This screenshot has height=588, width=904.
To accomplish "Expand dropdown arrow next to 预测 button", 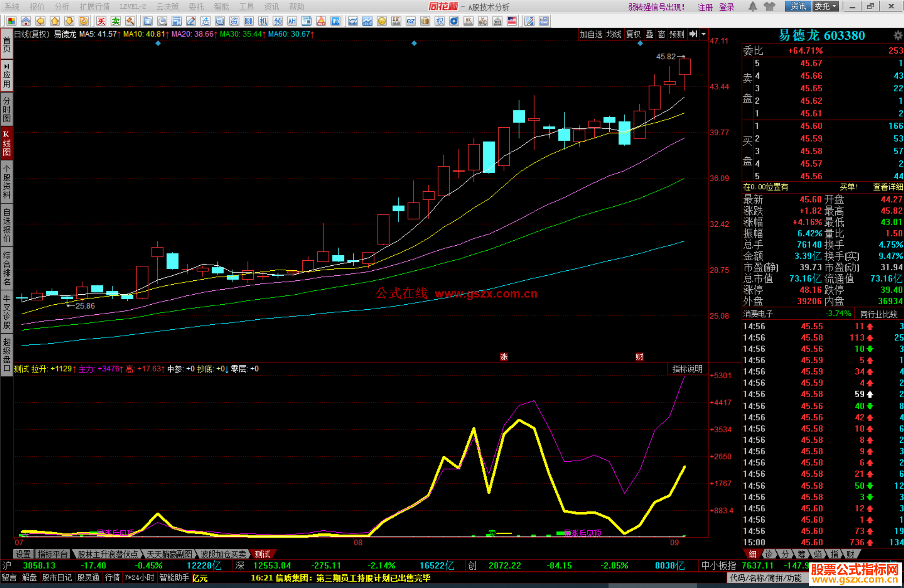I will click(704, 34).
